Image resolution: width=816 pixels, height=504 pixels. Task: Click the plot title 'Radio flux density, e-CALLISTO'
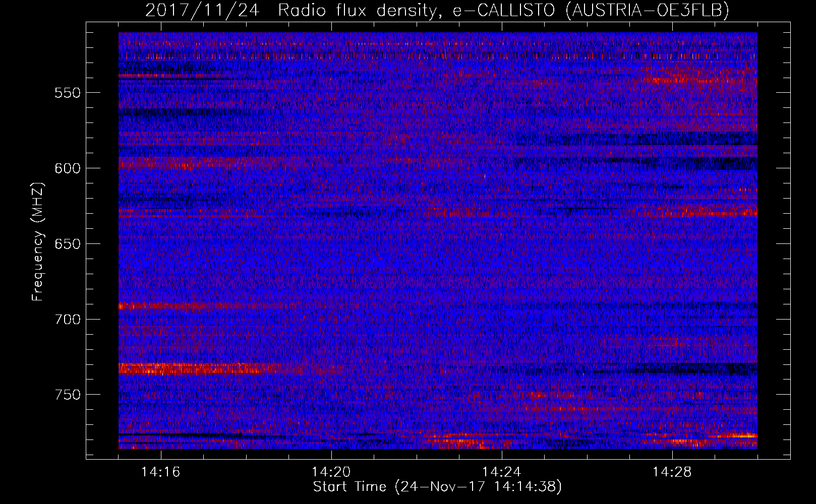416,10
